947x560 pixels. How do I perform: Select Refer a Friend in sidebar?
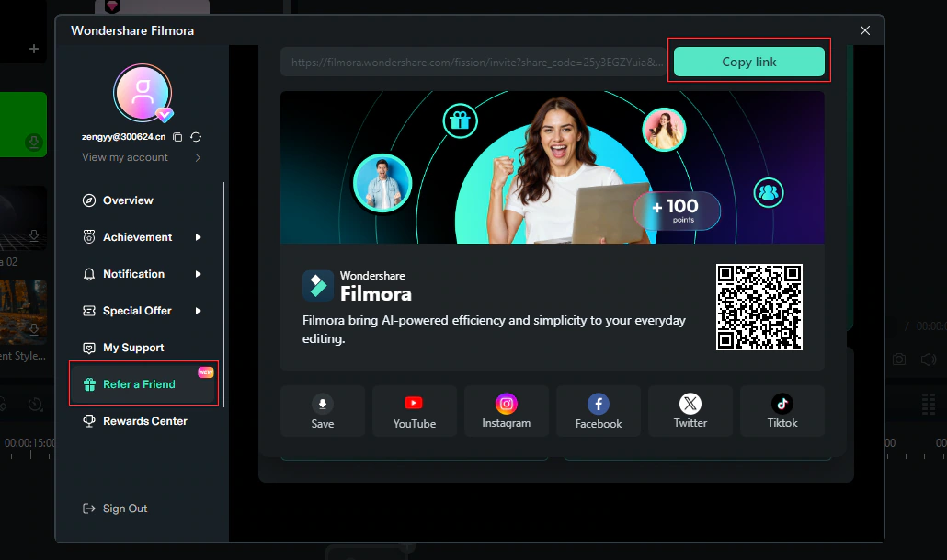tap(139, 384)
